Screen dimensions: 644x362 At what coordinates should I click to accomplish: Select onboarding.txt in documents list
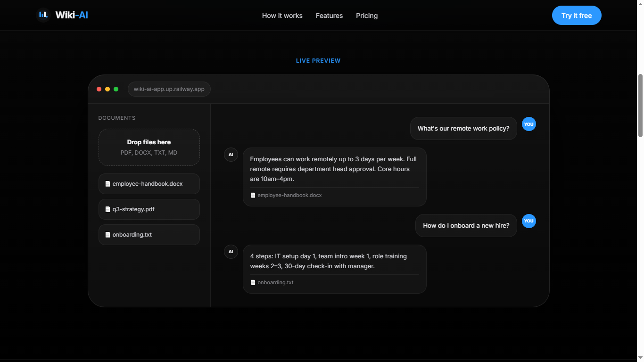click(x=149, y=235)
